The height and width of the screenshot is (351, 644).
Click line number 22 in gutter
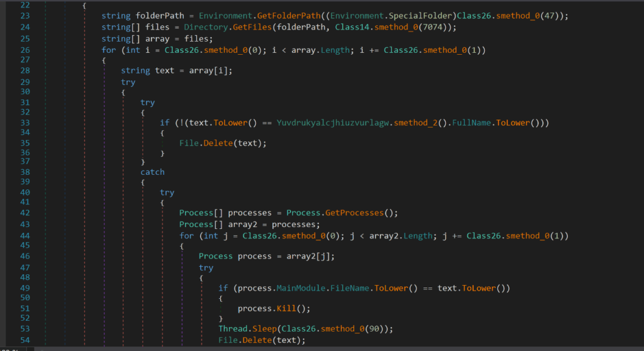(25, 5)
